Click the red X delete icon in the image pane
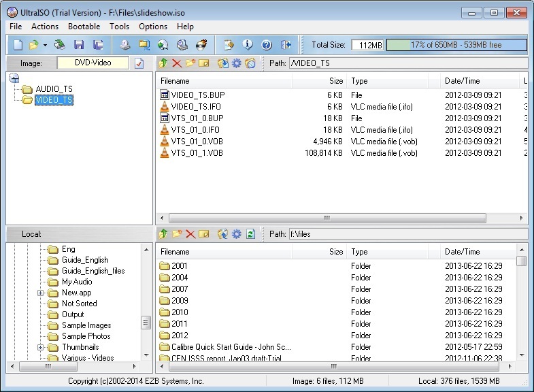The width and height of the screenshot is (534, 392). pyautogui.click(x=177, y=63)
